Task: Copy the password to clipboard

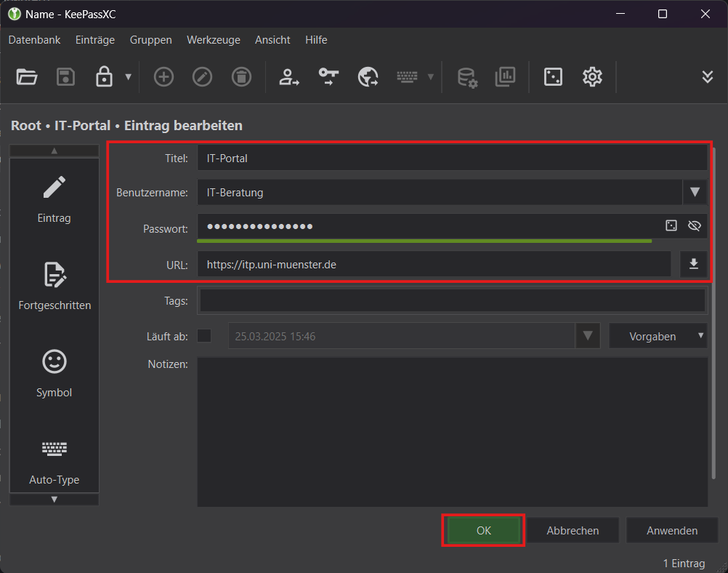Action: point(328,76)
